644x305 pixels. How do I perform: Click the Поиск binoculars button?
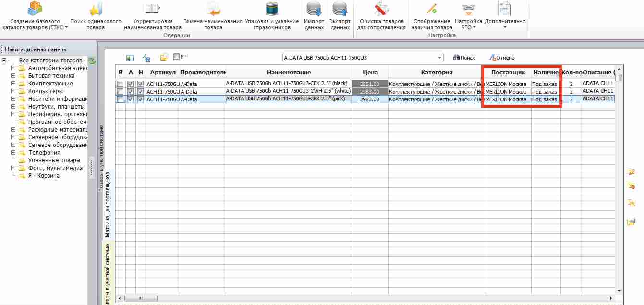[x=464, y=58]
